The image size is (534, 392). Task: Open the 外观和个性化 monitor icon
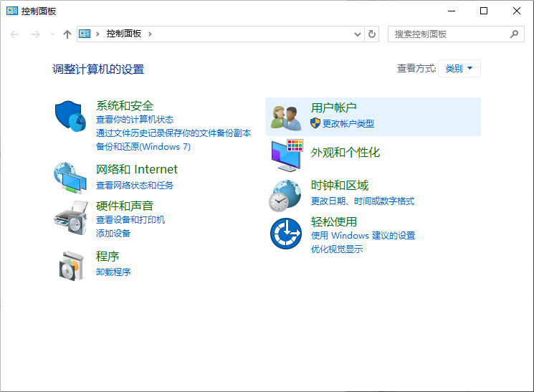(x=287, y=155)
